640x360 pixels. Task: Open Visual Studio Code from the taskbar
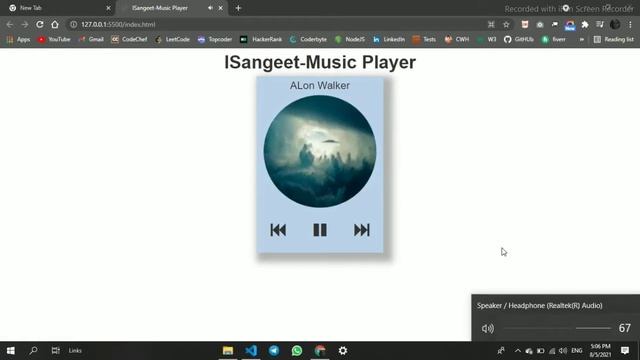pyautogui.click(x=251, y=351)
